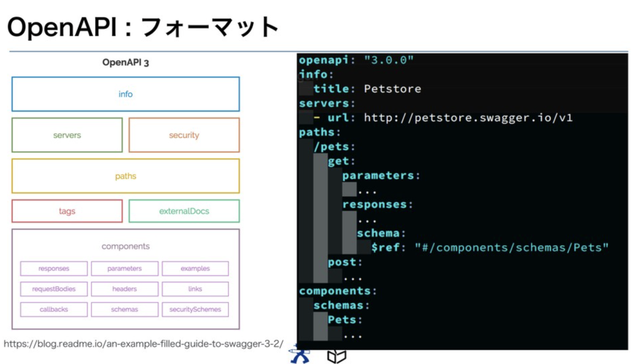Expand the get section in the YAML code
The height and width of the screenshot is (364, 642).
[x=341, y=161]
